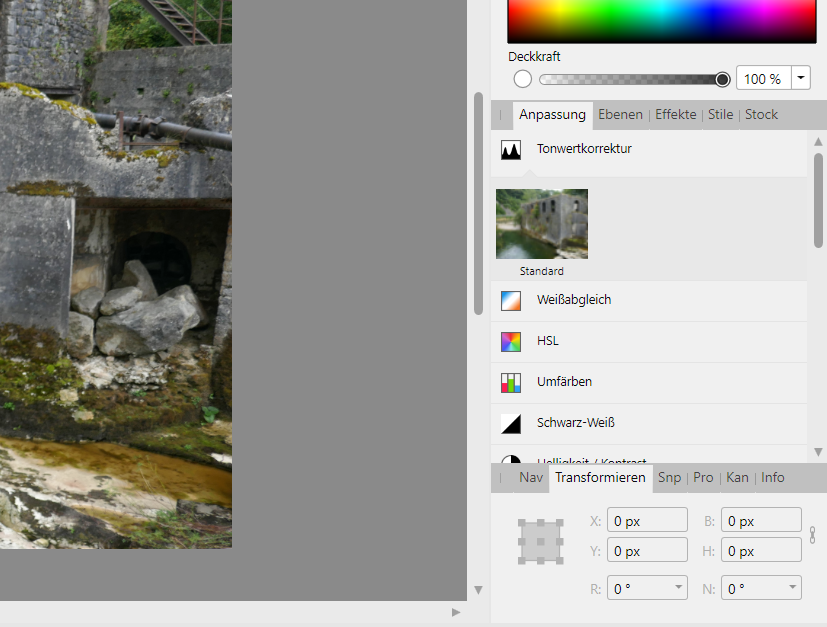827x627 pixels.
Task: Click the canvas vertical scrollbar thumb
Action: (x=478, y=204)
